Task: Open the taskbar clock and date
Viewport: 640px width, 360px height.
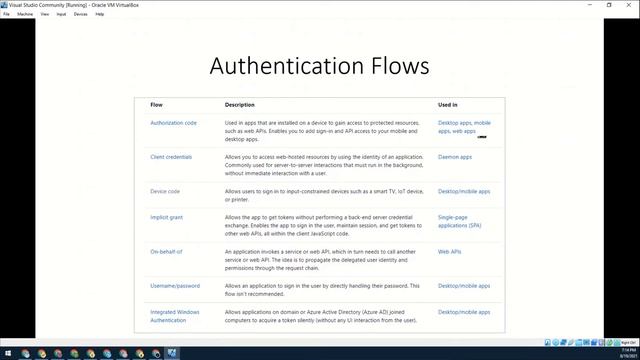Action: coord(629,353)
